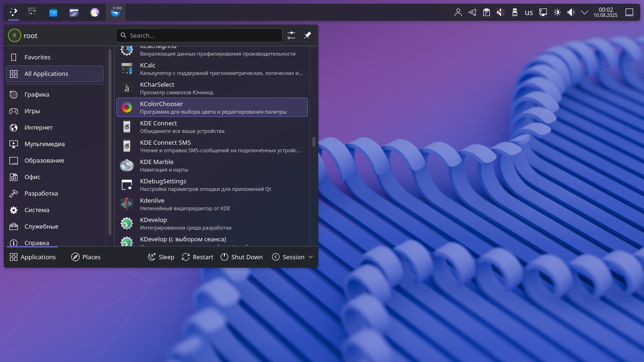Screen dimensions: 644x362
Task: Launch KDE Marble
Action: (212, 165)
